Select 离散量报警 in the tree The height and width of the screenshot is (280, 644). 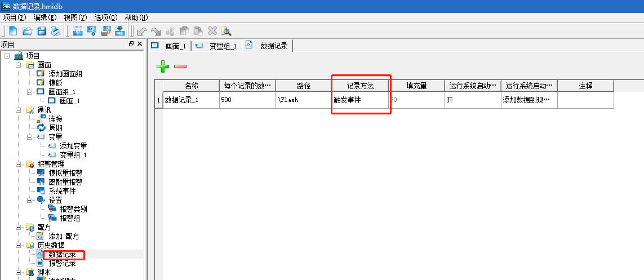(x=65, y=183)
